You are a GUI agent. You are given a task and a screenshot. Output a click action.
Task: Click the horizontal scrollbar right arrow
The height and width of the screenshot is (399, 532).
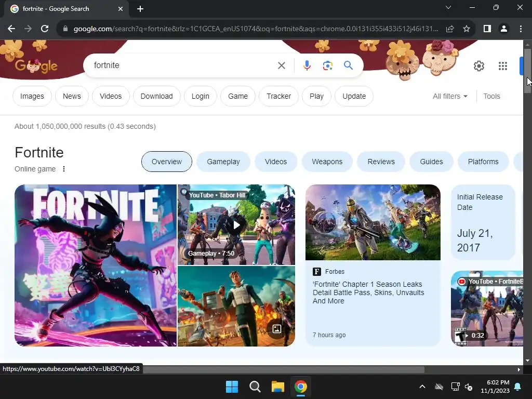(518, 369)
